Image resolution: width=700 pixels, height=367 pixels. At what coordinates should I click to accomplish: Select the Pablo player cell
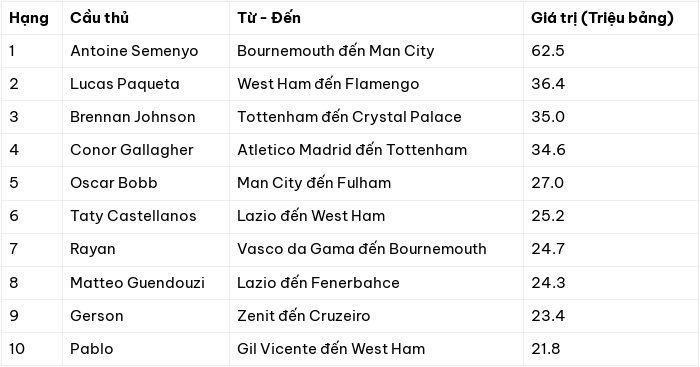coord(146,349)
